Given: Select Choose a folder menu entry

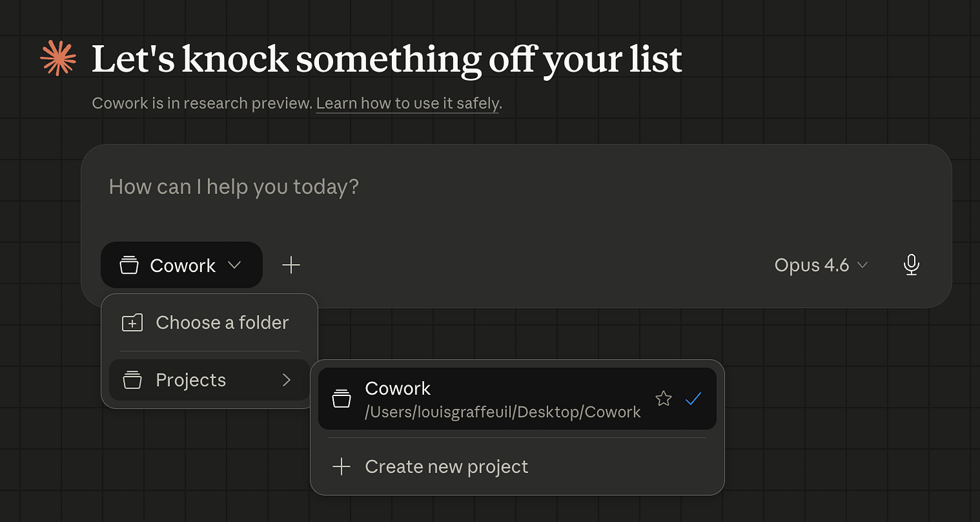Looking at the screenshot, I should click(209, 323).
